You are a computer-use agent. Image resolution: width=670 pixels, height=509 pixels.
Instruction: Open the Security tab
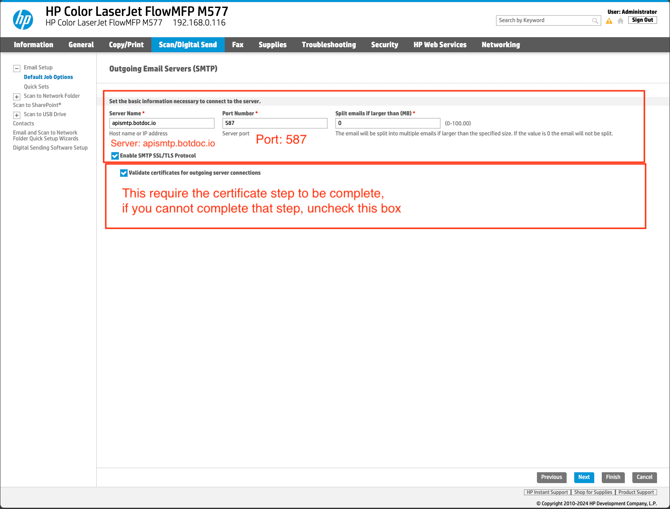coord(384,45)
